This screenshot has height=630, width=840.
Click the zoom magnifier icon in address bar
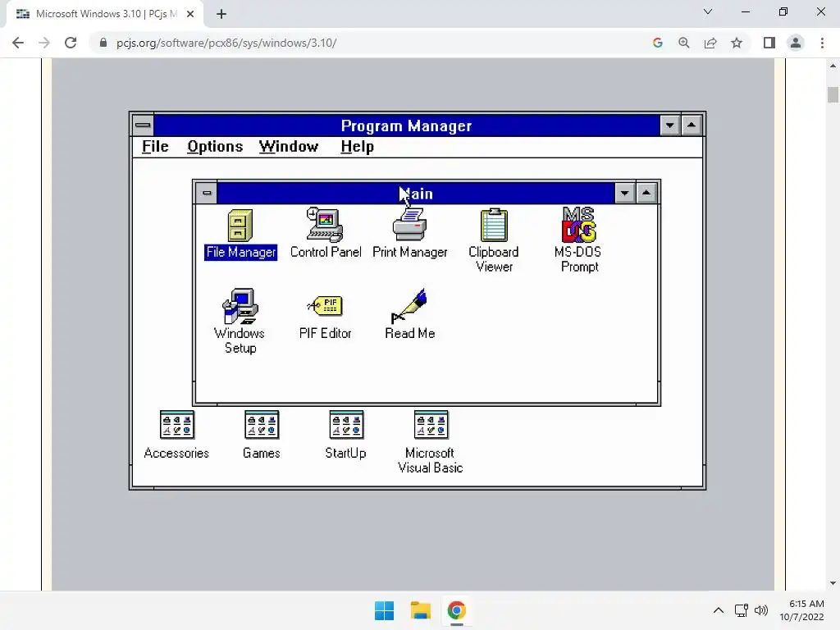(x=684, y=43)
